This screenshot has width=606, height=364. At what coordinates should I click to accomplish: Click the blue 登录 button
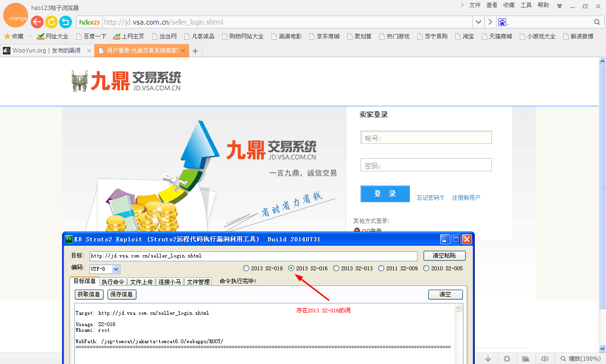click(x=385, y=194)
